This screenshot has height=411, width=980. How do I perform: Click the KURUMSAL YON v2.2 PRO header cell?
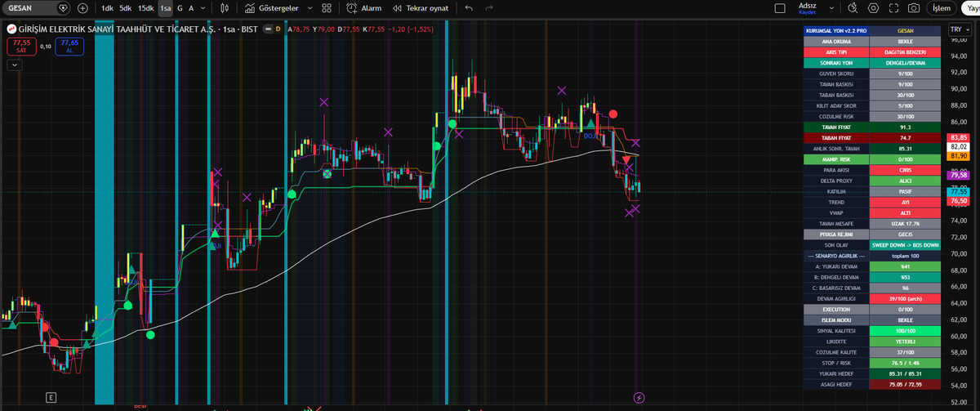tap(836, 30)
